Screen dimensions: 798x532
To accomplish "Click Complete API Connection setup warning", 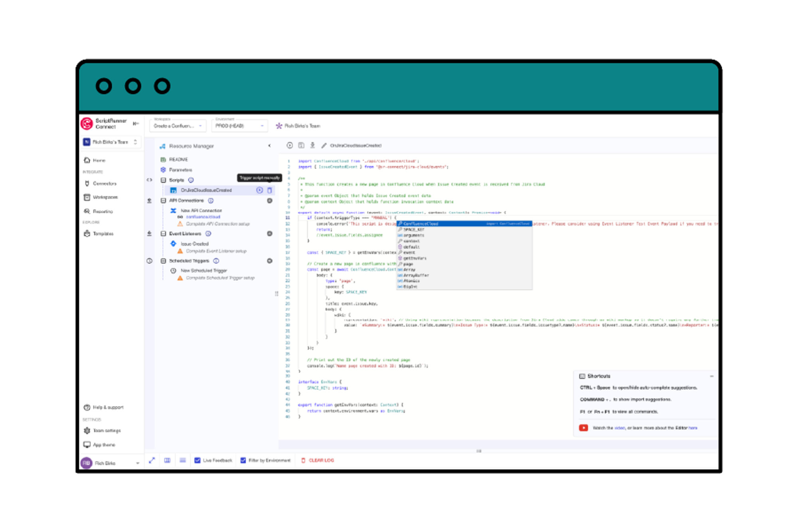I will 218,224.
